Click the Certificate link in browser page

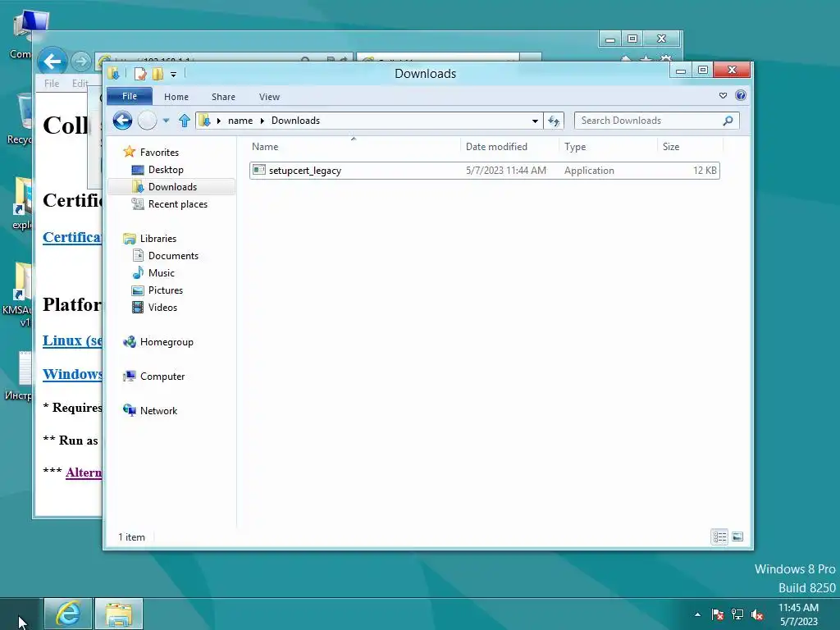pos(72,237)
